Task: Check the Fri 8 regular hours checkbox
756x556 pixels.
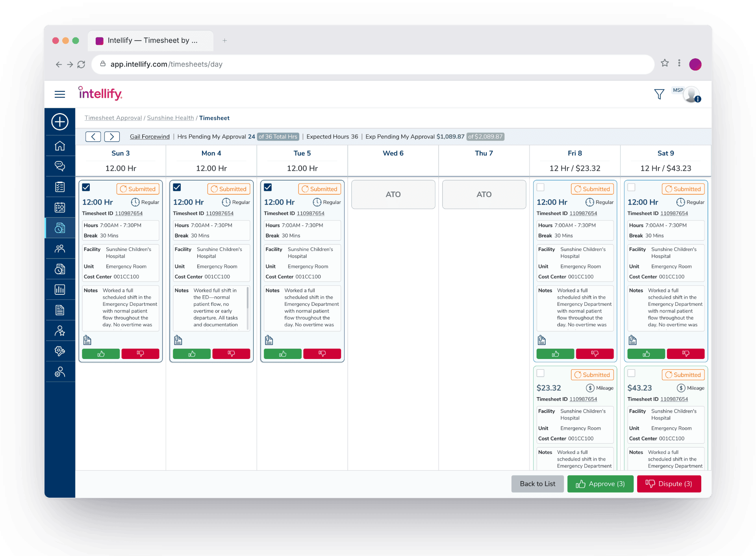Action: pos(541,188)
